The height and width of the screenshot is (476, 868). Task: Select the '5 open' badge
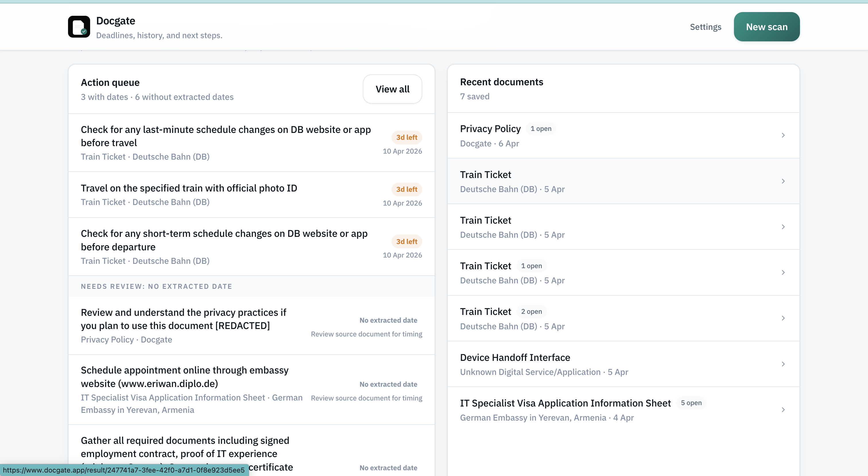pyautogui.click(x=691, y=403)
